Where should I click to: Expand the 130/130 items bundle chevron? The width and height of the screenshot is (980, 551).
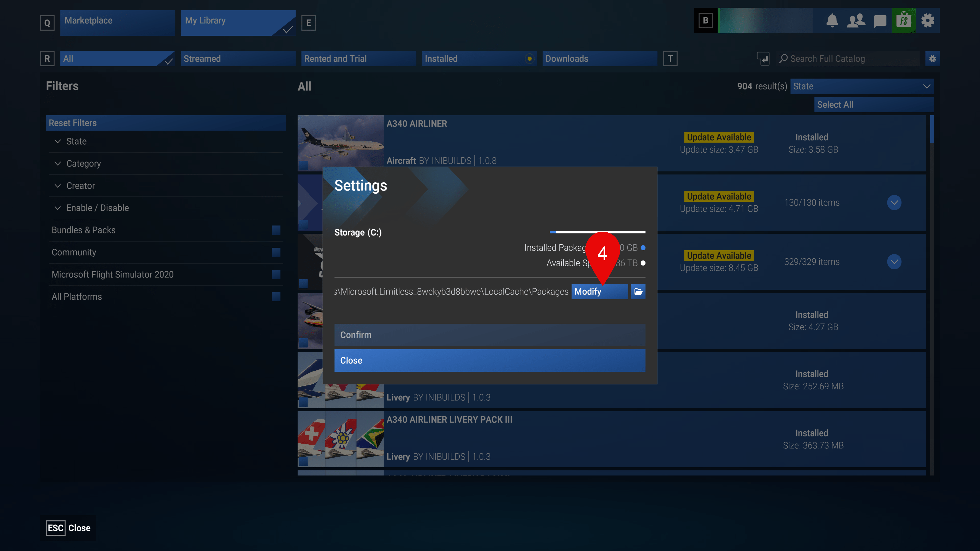[x=894, y=203]
